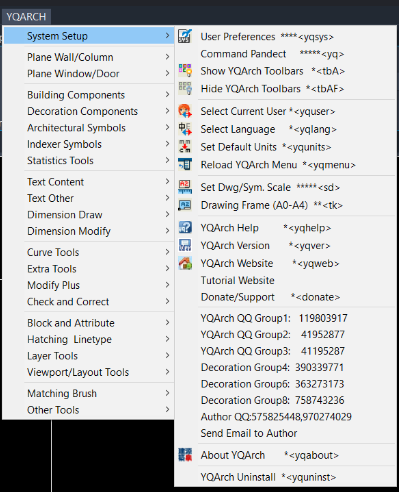Open the Layer Tools submenu
The image size is (399, 492).
click(89, 356)
